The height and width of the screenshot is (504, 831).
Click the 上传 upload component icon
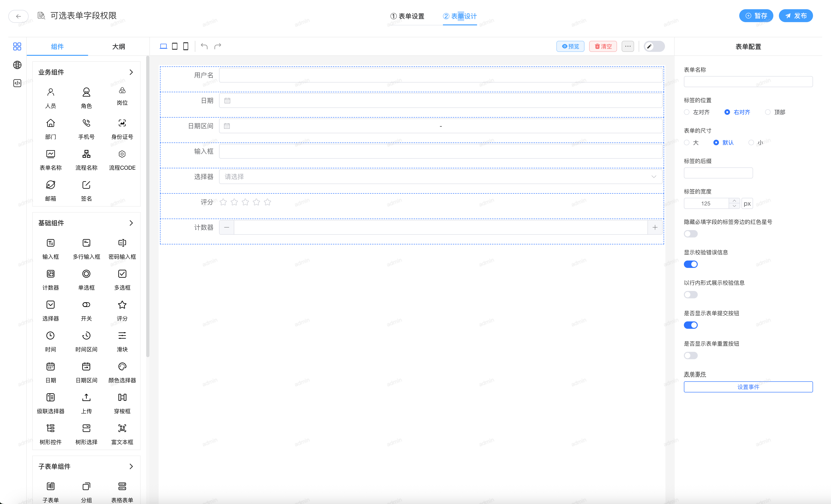pos(86,397)
